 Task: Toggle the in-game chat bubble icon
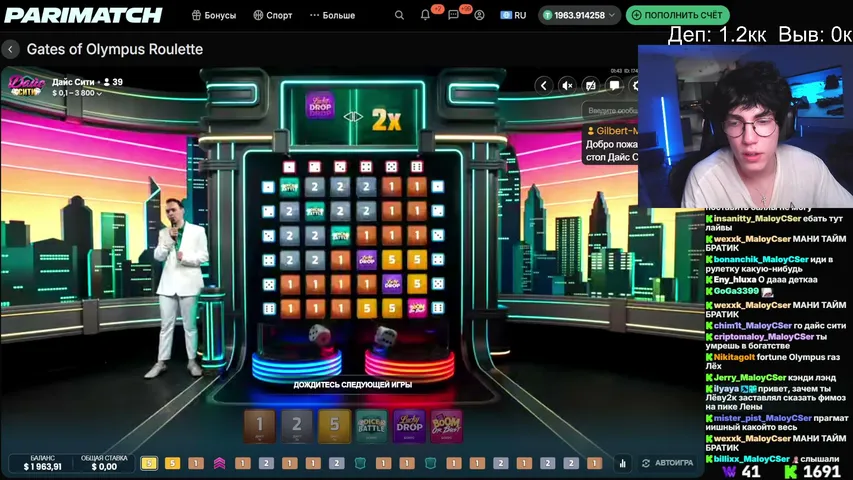(614, 85)
